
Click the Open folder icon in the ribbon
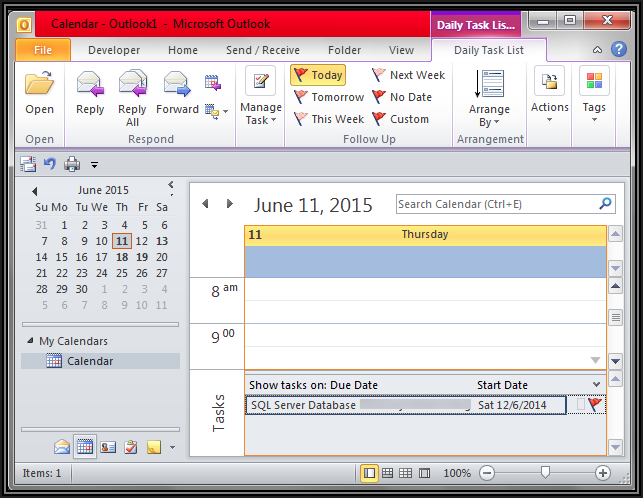point(39,84)
